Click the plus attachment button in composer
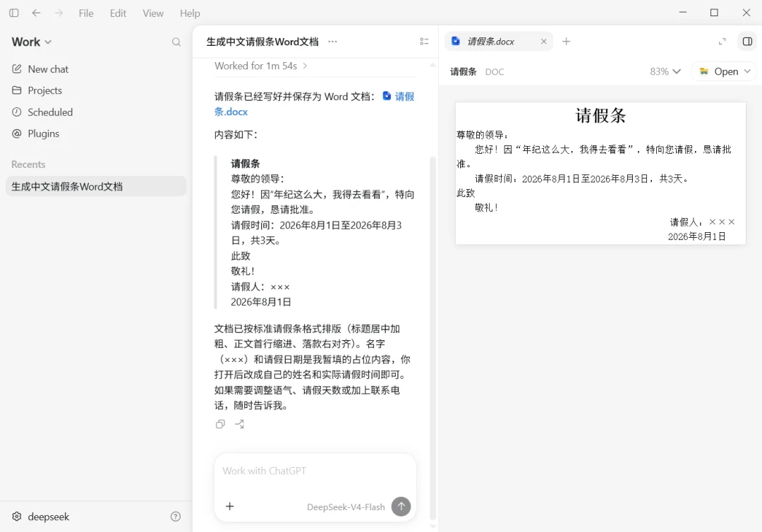The width and height of the screenshot is (762, 532). [230, 507]
